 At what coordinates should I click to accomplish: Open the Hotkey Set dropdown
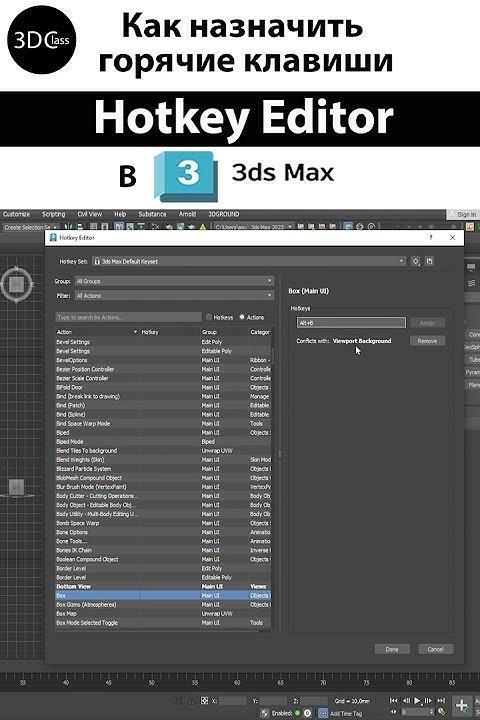[x=249, y=261]
